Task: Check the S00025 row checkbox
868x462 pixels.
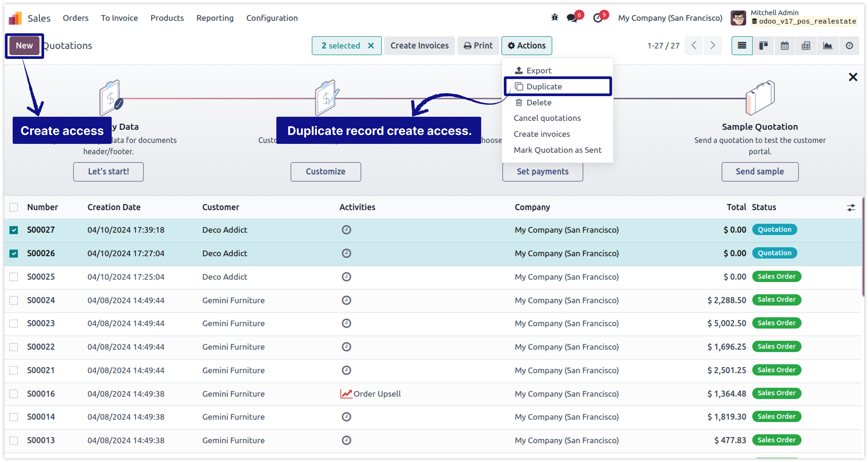Action: [13, 277]
